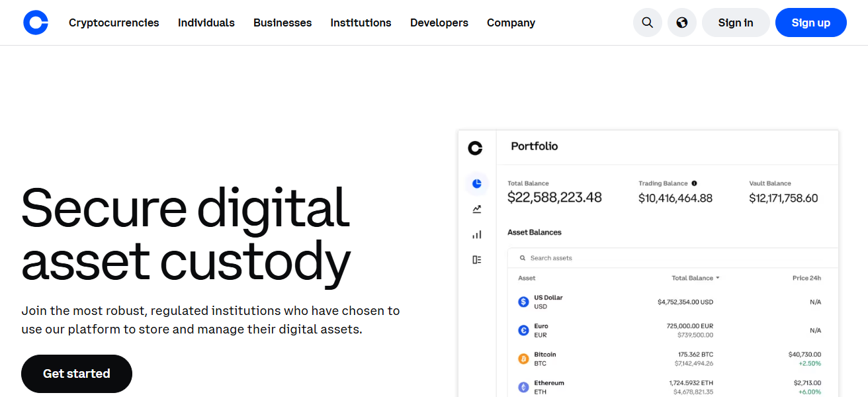The width and height of the screenshot is (868, 397).
Task: Expand the Cryptocurrencies menu
Action: [x=114, y=22]
